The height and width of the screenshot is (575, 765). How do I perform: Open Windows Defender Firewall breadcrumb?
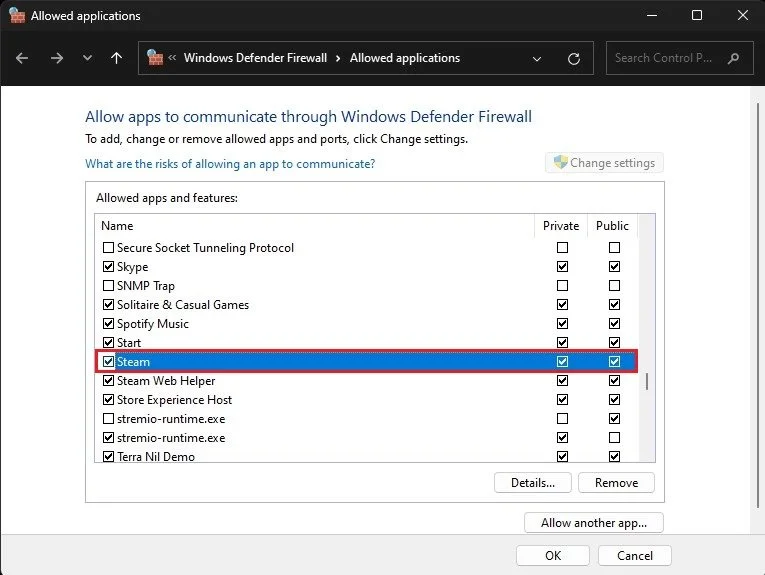(x=255, y=58)
